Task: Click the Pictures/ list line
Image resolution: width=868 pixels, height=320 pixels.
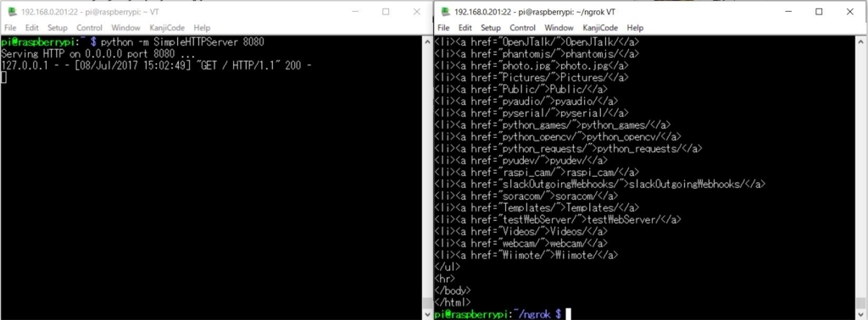Action: point(531,77)
